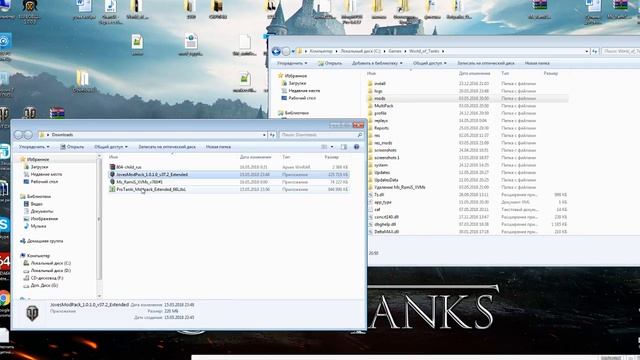Sort Downloads by the Размер column
Image resolution: width=640 pixels, height=360 pixels.
331,157
